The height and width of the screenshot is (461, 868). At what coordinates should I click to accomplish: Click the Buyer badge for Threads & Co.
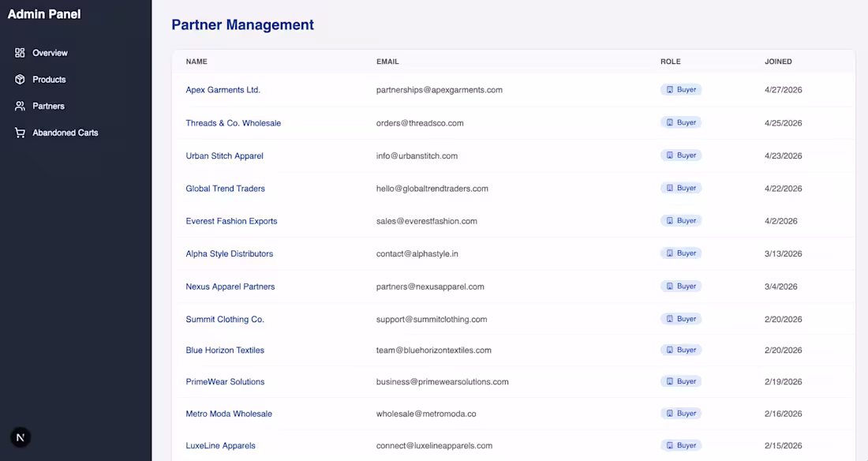(x=681, y=122)
